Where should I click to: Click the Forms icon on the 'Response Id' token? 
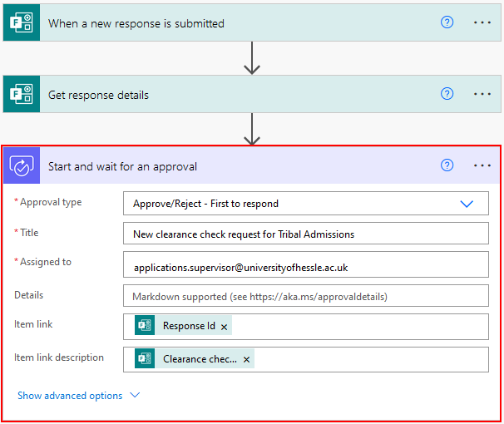(145, 325)
